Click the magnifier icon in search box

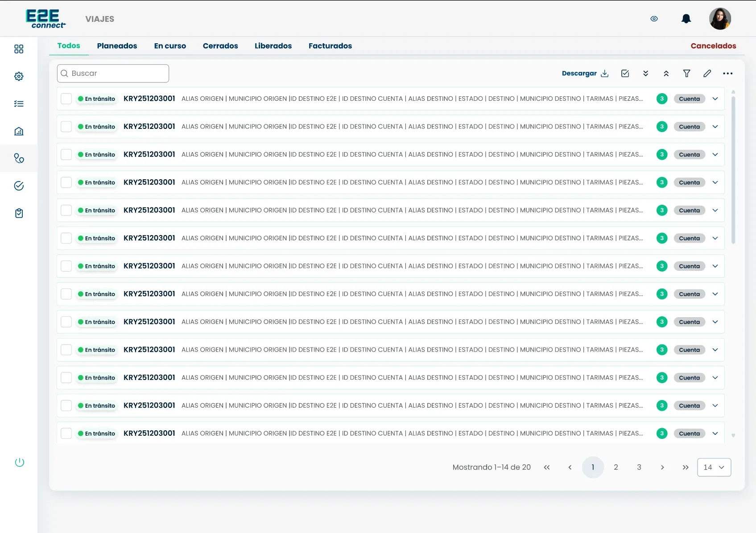(x=65, y=73)
